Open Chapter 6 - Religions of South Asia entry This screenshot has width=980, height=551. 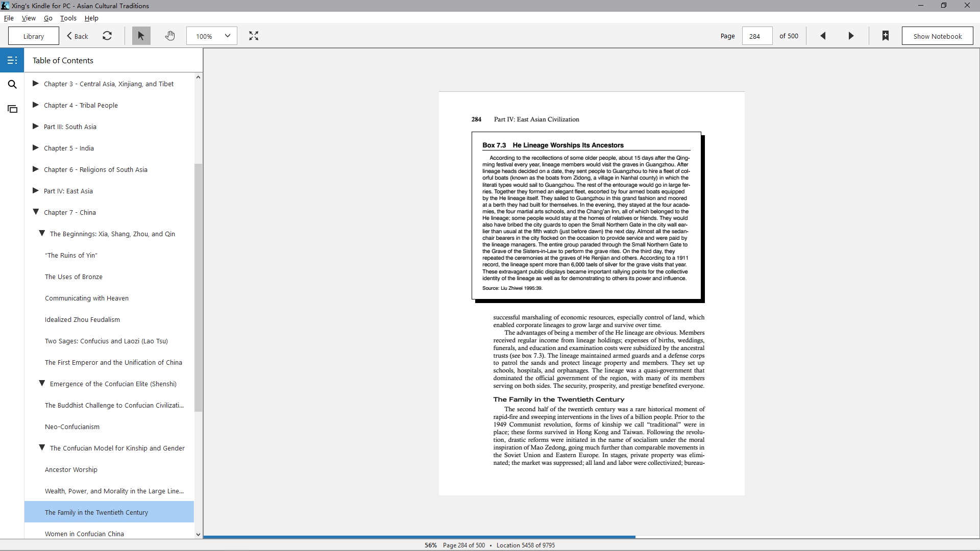95,169
